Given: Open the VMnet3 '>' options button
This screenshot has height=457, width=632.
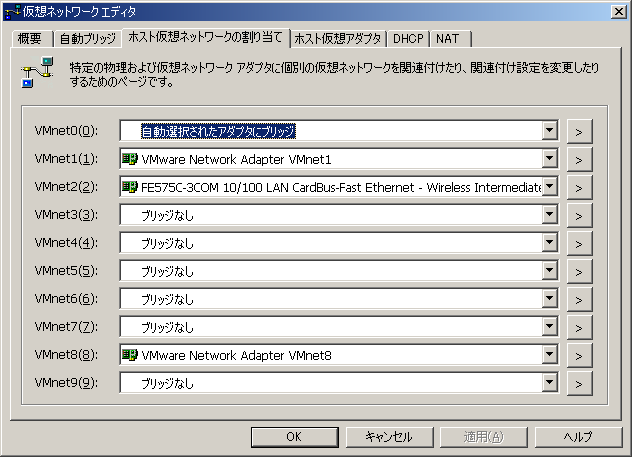Looking at the screenshot, I should (x=580, y=216).
